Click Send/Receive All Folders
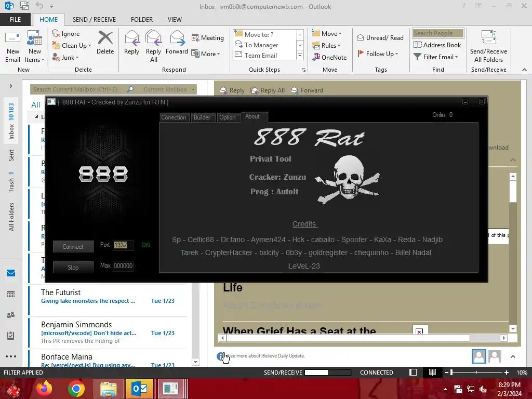Image resolution: width=532 pixels, height=399 pixels. coord(488,47)
